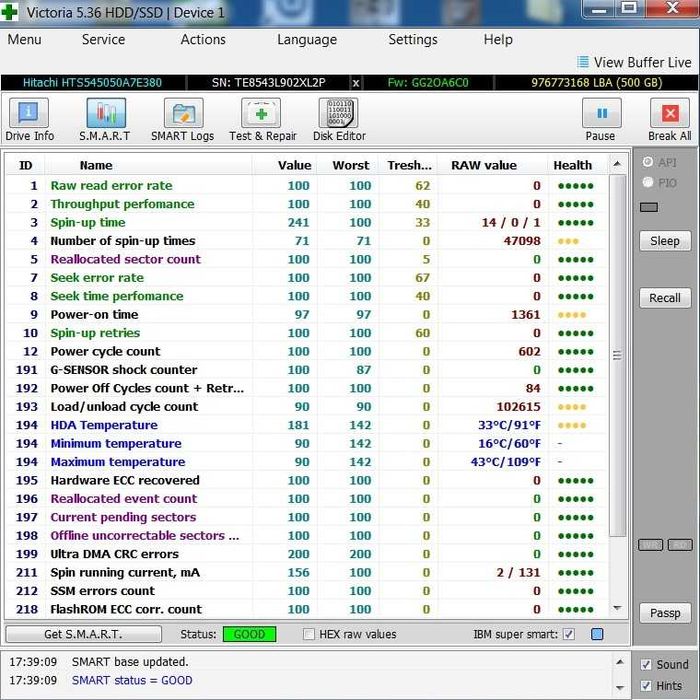Click SMART table scroll down arrow

click(617, 608)
